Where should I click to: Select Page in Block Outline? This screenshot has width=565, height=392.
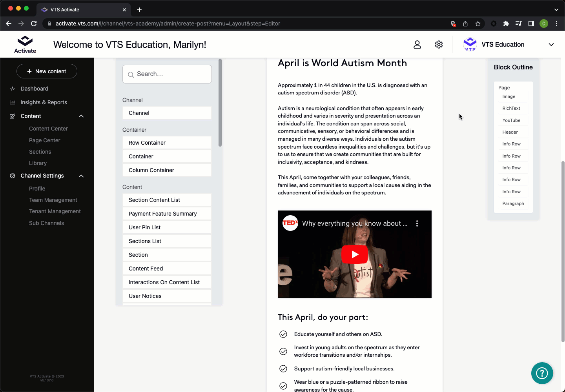(504, 88)
